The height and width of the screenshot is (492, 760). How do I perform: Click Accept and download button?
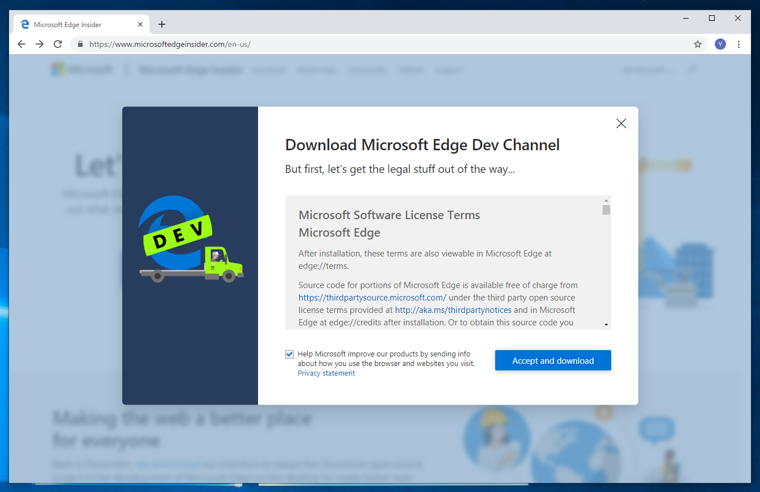click(553, 360)
